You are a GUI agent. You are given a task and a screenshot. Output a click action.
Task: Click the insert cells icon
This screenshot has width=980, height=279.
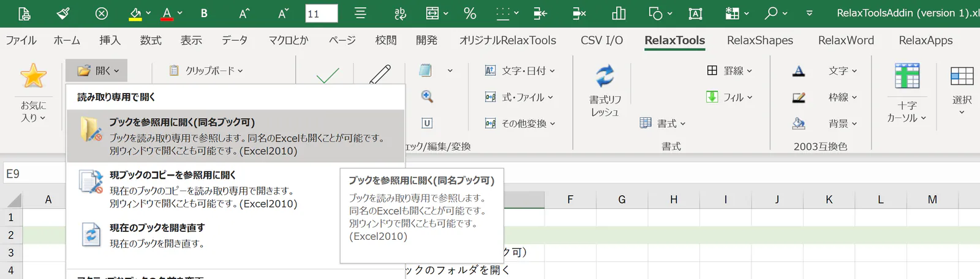click(x=540, y=13)
